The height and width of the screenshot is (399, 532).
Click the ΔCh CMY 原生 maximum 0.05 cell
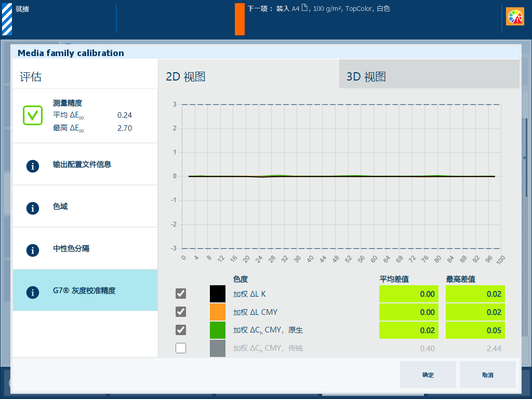[x=475, y=330]
